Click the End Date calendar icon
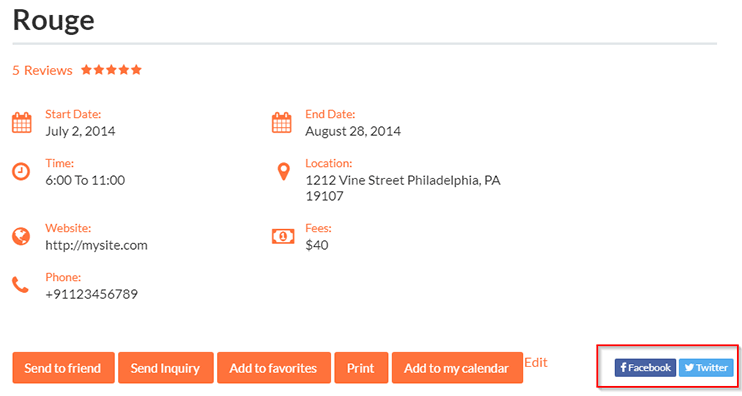Screen dimensions: 742x396 click(282, 123)
